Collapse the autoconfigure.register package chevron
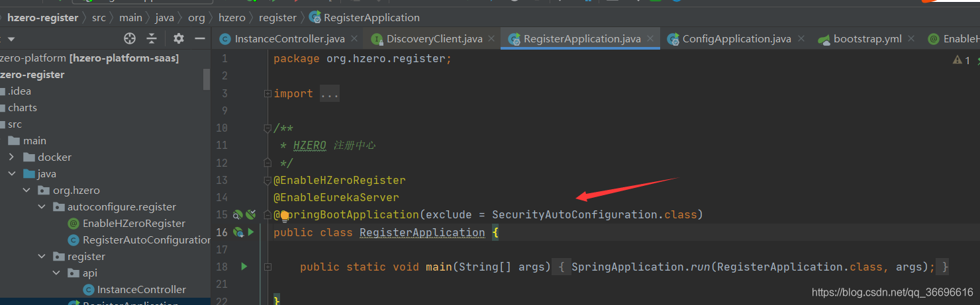This screenshot has height=305, width=980. (x=42, y=207)
